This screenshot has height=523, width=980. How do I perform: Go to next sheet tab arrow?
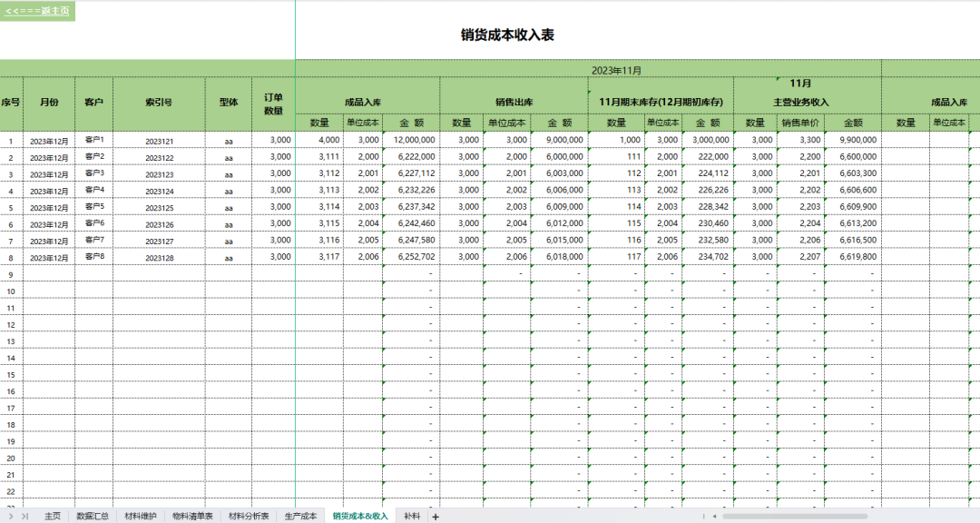[11, 516]
